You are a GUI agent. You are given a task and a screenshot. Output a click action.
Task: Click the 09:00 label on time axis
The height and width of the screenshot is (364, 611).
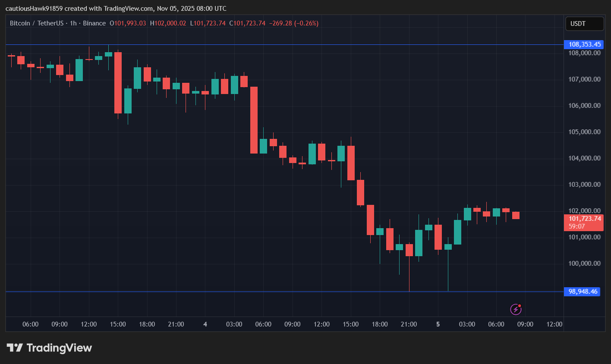click(x=59, y=324)
